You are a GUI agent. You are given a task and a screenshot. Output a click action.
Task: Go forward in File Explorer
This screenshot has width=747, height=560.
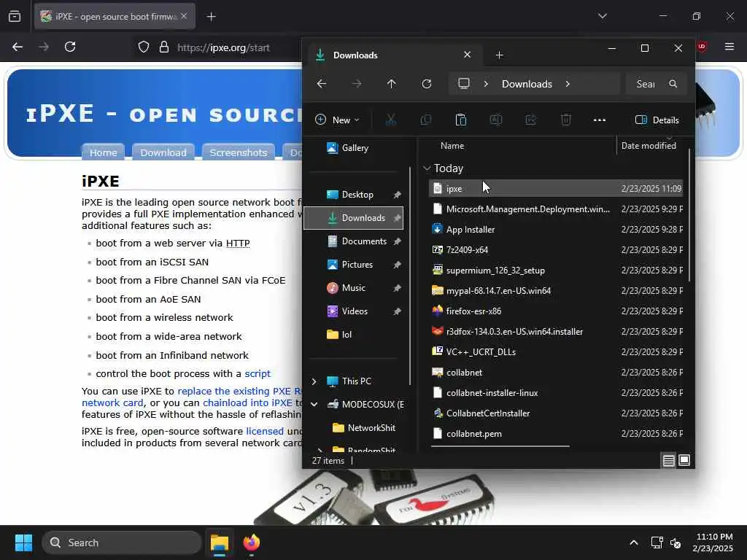tap(356, 84)
